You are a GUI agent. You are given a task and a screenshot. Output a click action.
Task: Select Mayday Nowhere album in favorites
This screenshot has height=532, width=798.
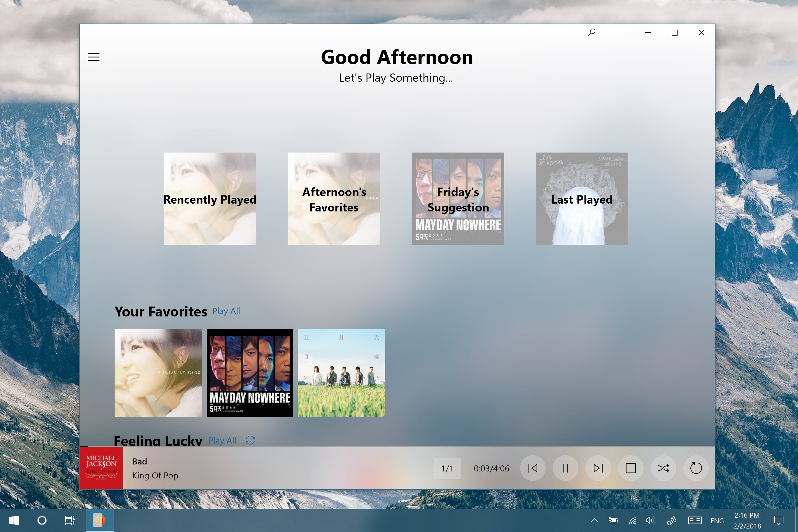[250, 373]
